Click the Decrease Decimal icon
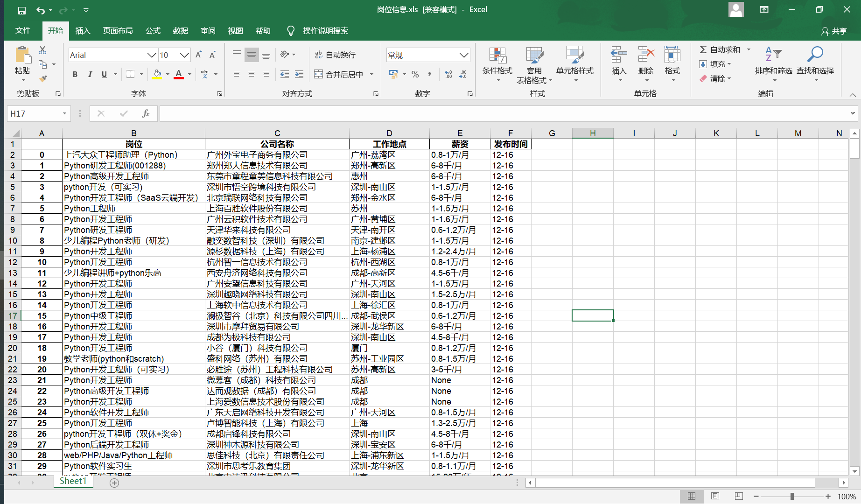 (463, 74)
